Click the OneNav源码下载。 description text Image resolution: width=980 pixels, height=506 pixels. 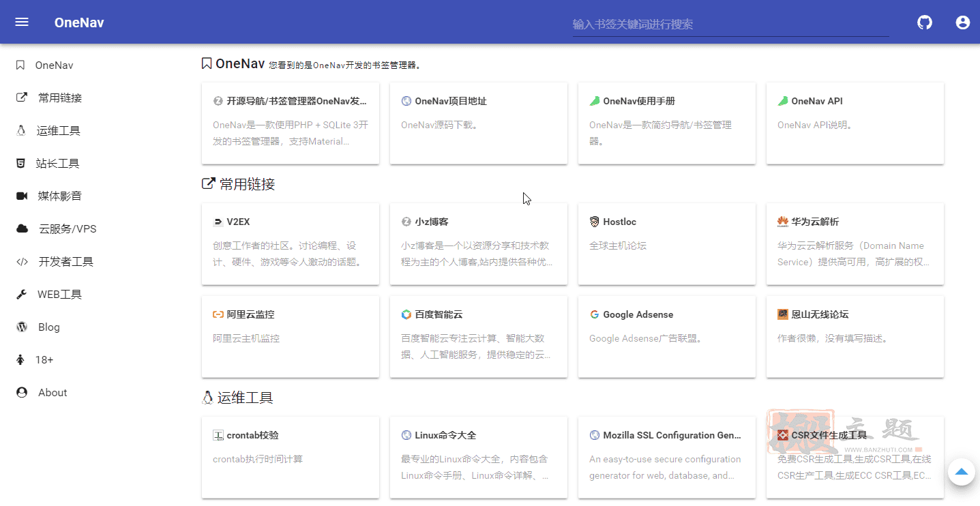[439, 125]
